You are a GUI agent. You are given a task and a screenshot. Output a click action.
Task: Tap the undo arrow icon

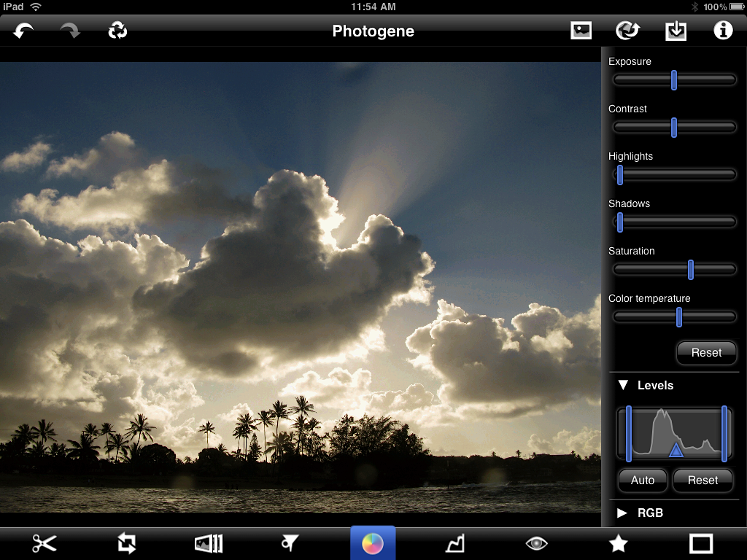[x=23, y=31]
